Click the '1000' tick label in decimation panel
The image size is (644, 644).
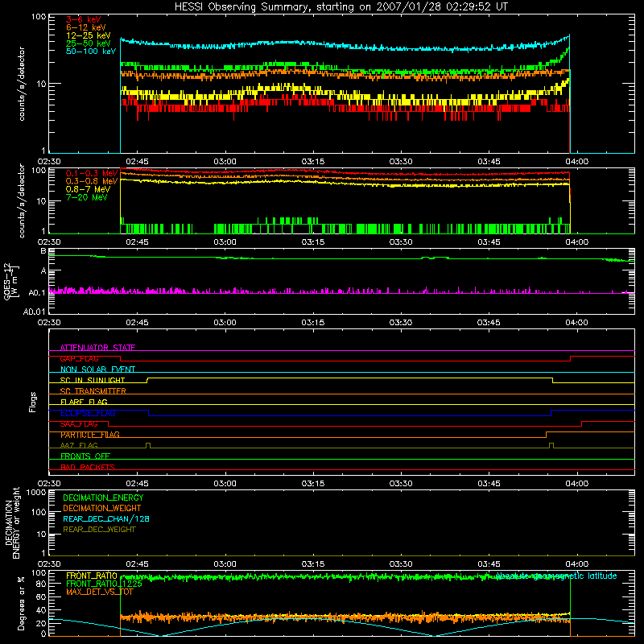36,492
